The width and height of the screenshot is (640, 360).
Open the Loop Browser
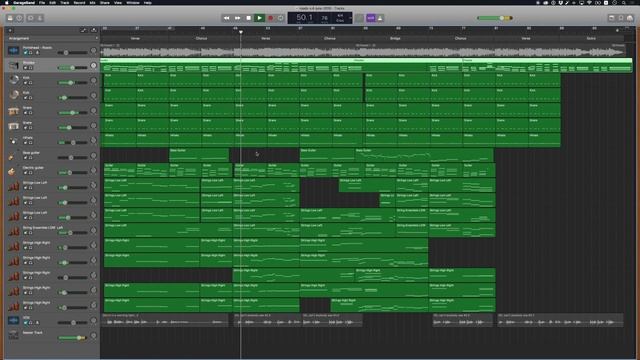(621, 18)
